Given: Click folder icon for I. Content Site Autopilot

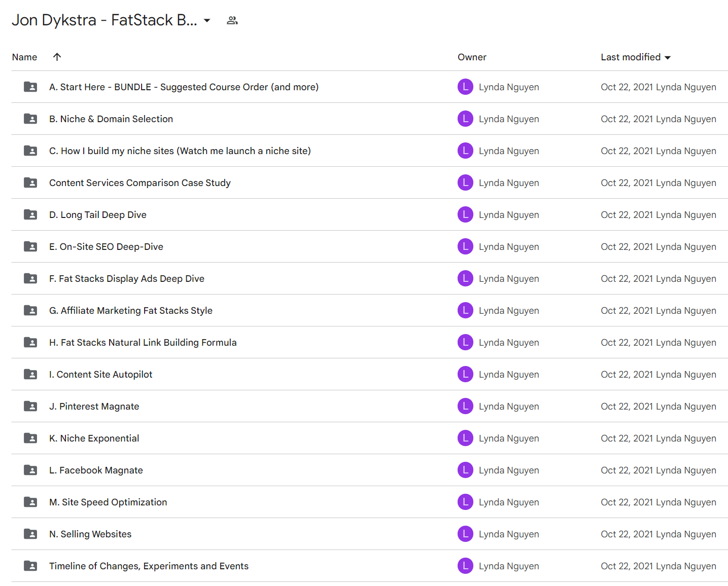Looking at the screenshot, I should pos(30,374).
